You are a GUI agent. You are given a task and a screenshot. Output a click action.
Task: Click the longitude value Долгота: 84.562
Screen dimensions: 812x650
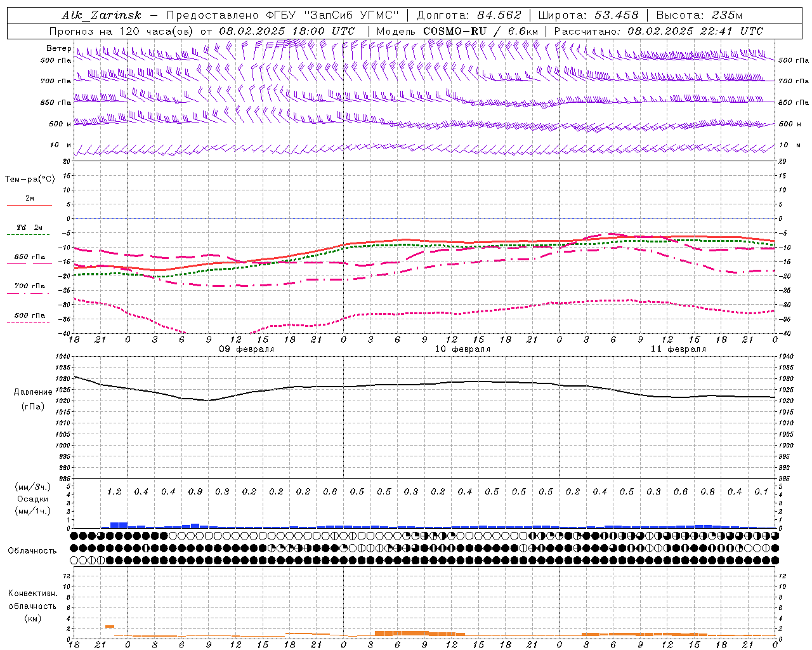pyautogui.click(x=469, y=15)
